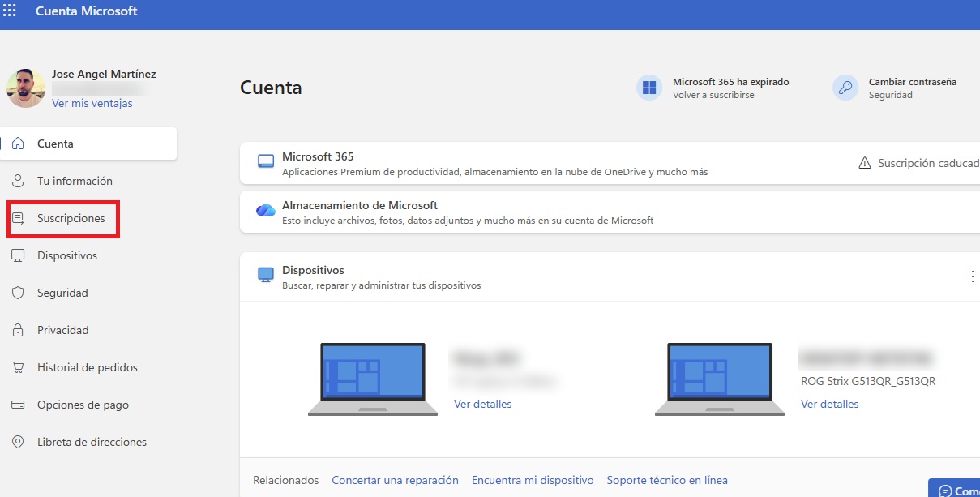Image resolution: width=980 pixels, height=497 pixels.
Task: Click the shield icon next to Seguridad
Action: click(18, 293)
